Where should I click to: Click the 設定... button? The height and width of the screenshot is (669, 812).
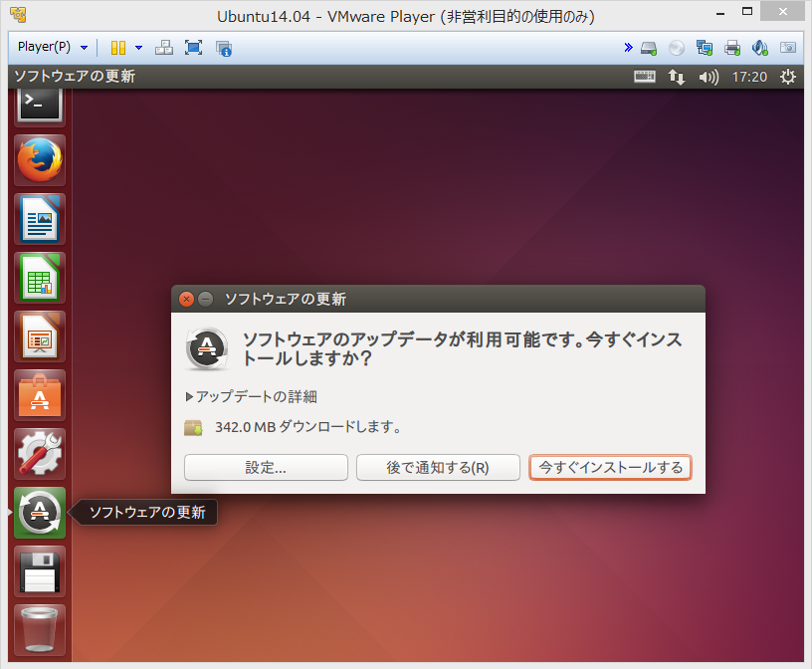(x=266, y=468)
